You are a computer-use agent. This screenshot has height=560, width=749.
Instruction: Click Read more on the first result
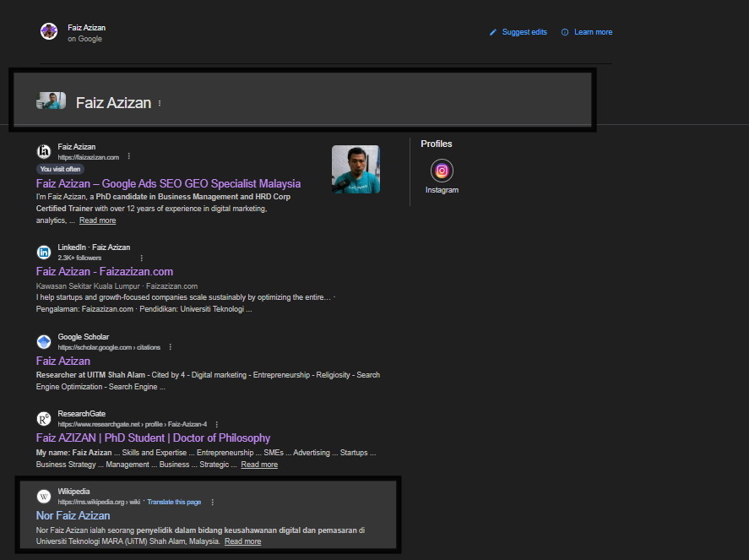[x=97, y=220]
